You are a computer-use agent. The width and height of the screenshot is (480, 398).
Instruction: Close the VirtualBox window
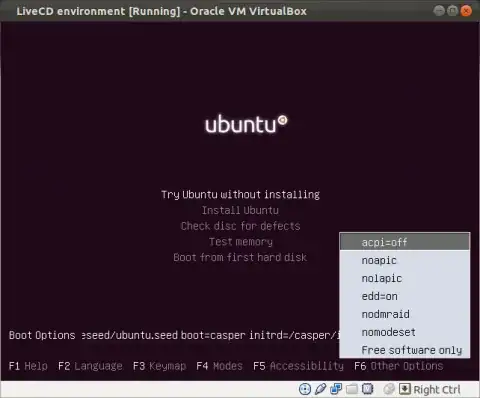coord(466,11)
